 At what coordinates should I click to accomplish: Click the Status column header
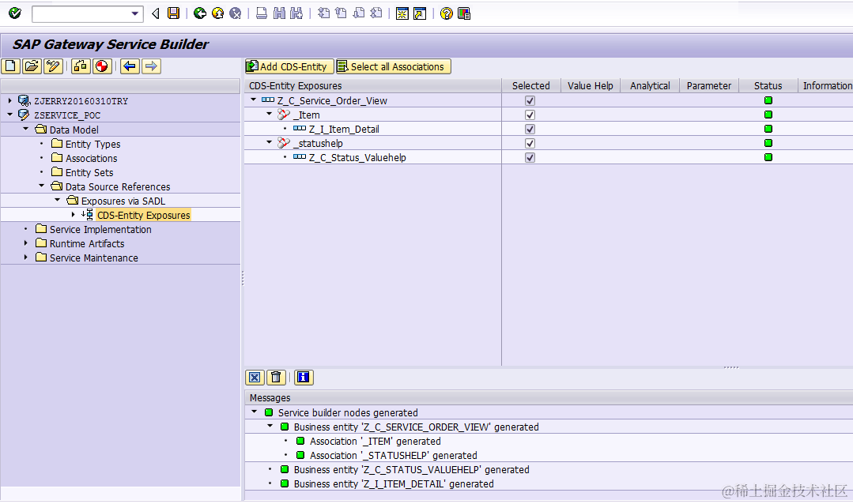coord(768,85)
